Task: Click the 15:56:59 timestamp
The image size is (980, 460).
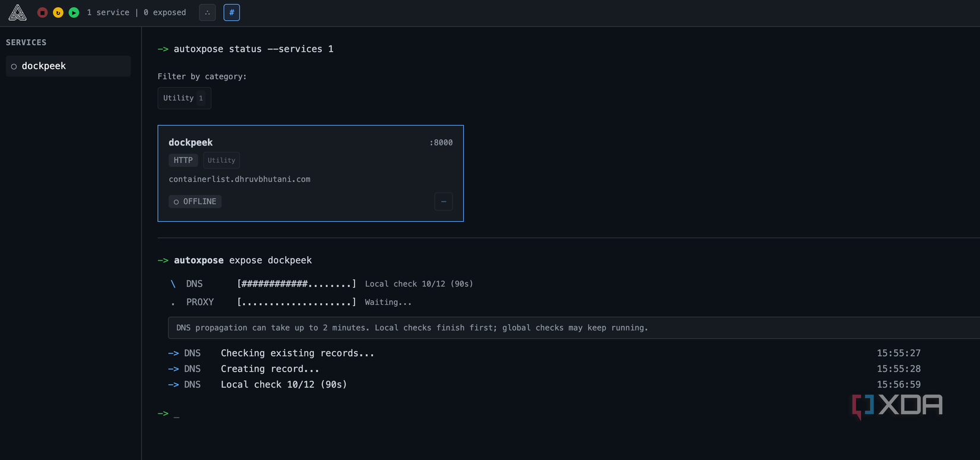Action: (899, 385)
